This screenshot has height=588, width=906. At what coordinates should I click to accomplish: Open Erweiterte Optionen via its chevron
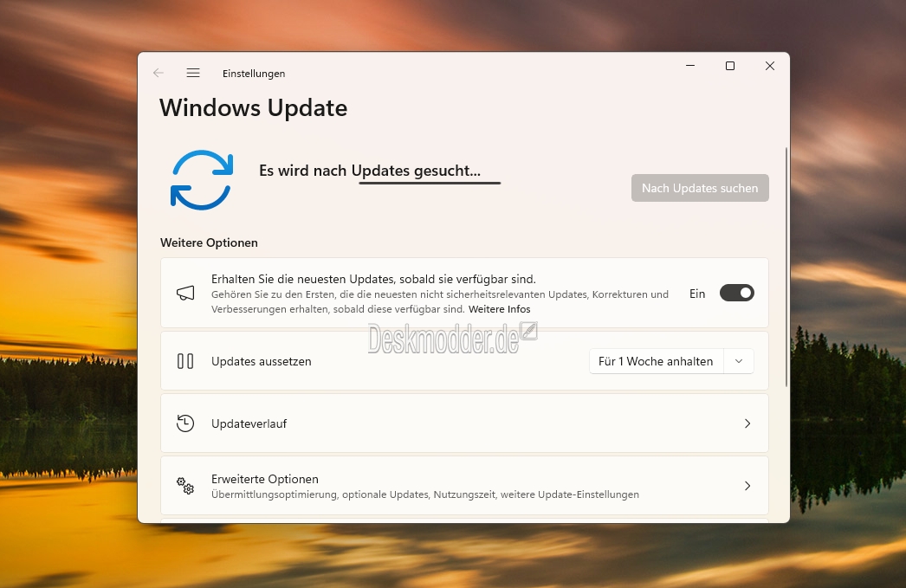pyautogui.click(x=747, y=486)
